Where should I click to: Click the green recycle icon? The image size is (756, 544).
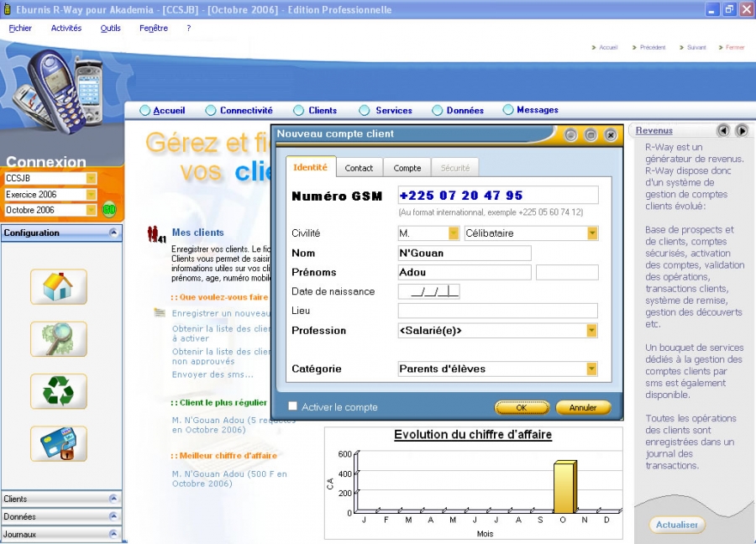[x=58, y=391]
